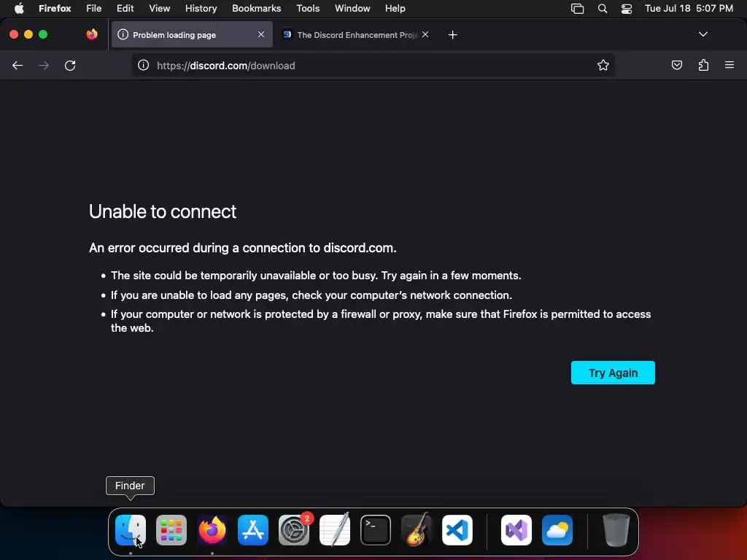This screenshot has width=747, height=560.
Task: Open the Firefox hamburger application menu
Action: [729, 65]
